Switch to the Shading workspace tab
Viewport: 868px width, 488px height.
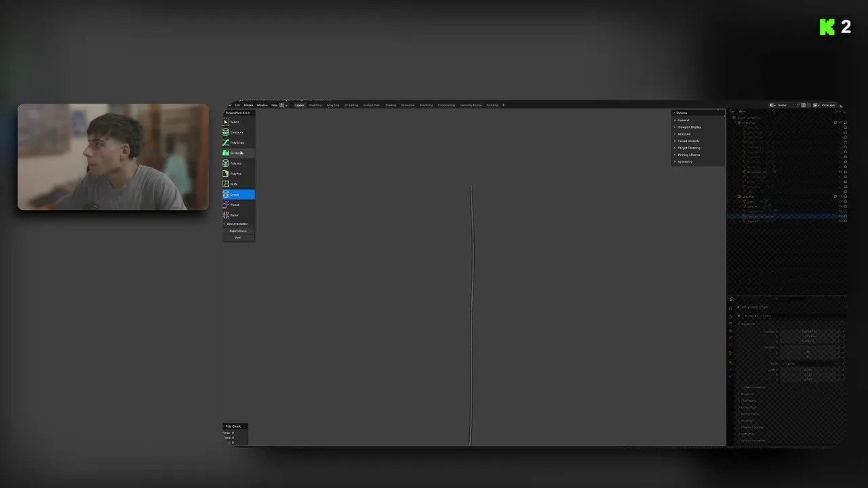(x=391, y=105)
